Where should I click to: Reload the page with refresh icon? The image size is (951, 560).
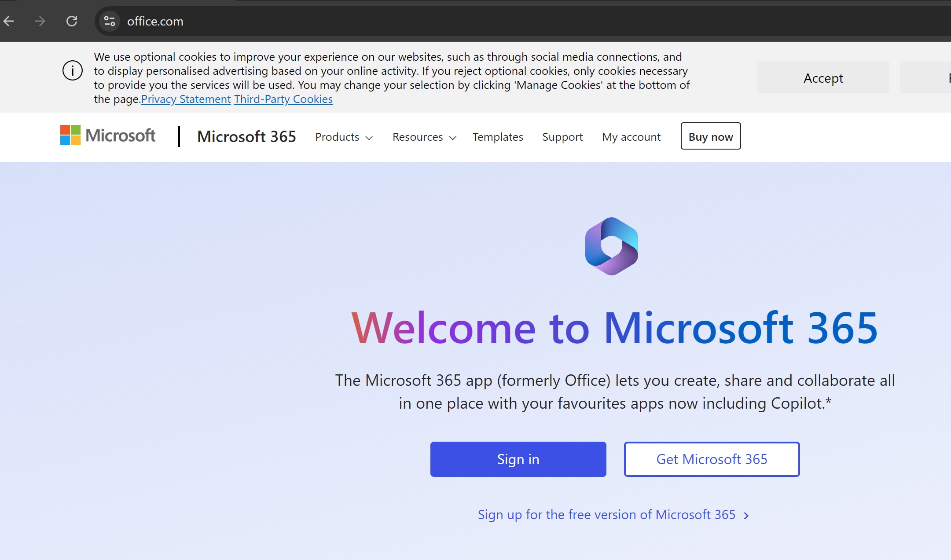coord(72,21)
